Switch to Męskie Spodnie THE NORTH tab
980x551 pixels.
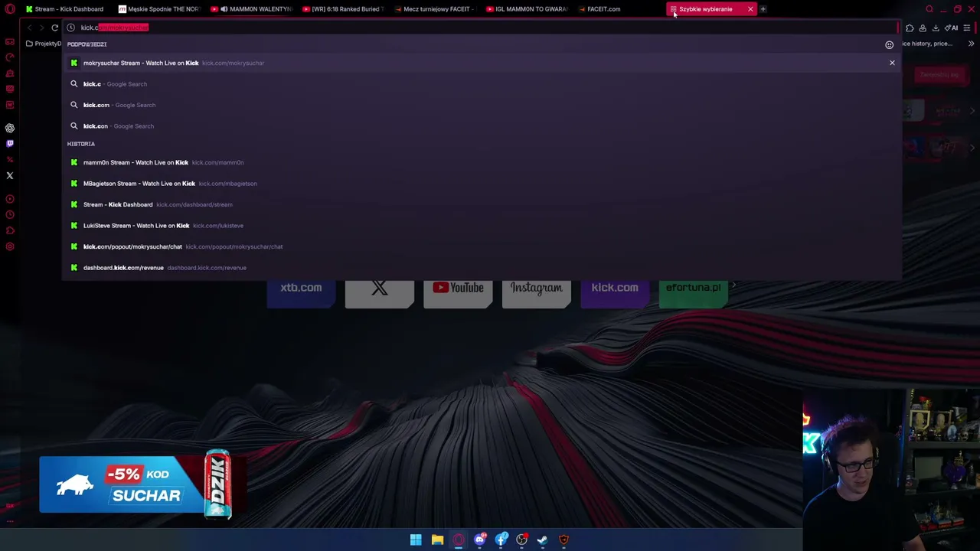(159, 9)
